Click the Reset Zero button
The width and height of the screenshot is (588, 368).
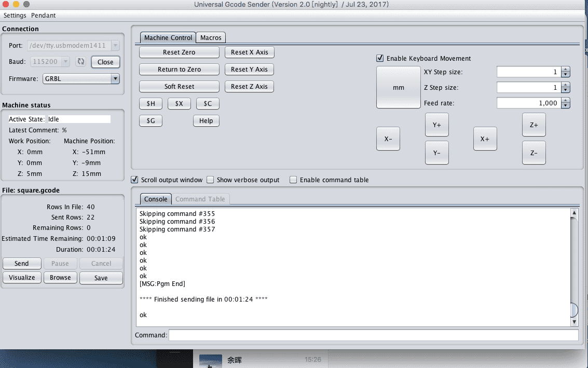point(179,52)
